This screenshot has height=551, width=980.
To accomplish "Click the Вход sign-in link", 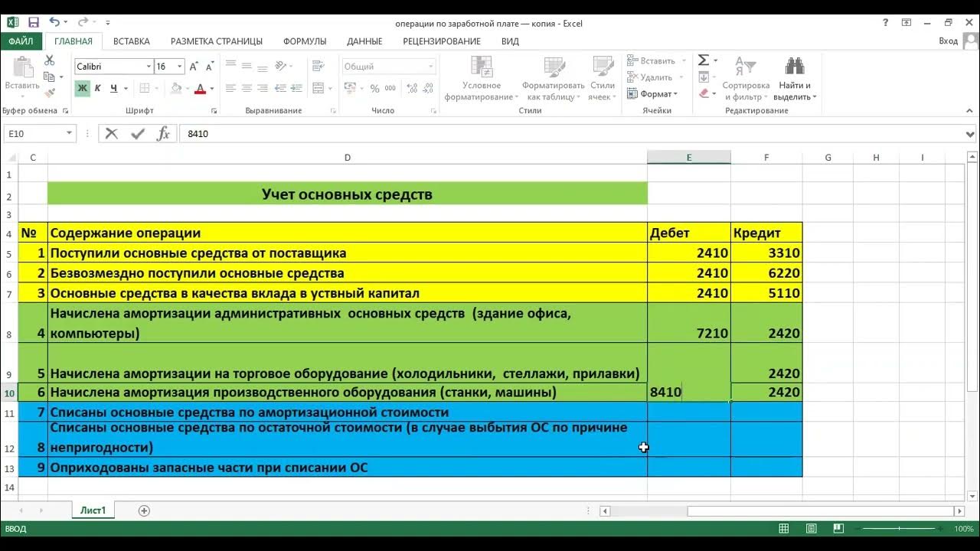I will 948,41.
